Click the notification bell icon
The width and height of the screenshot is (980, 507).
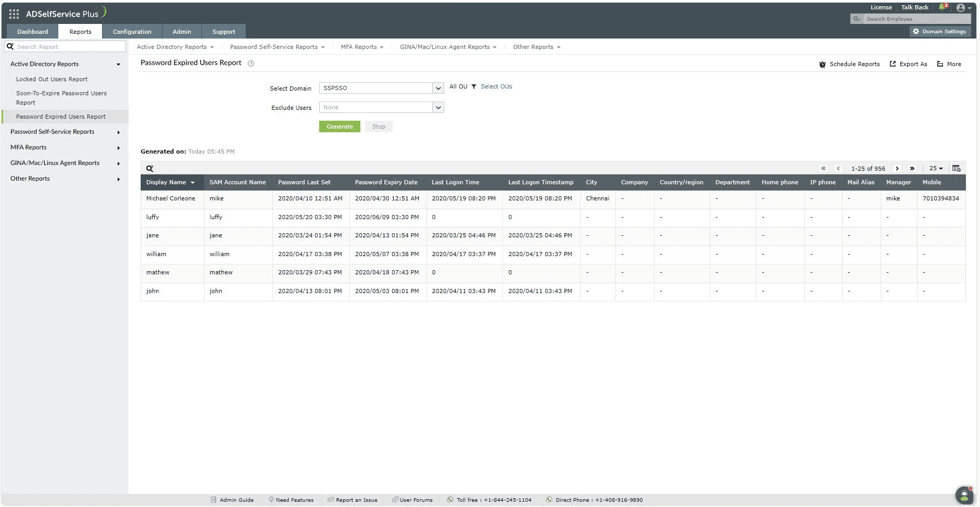tap(943, 7)
